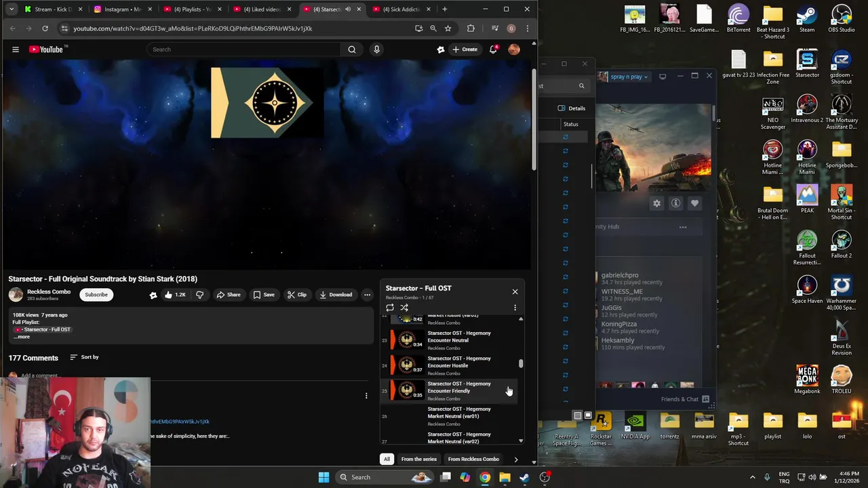This screenshot has height=488, width=868.
Task: Save the video to a playlist
Action: (264, 295)
